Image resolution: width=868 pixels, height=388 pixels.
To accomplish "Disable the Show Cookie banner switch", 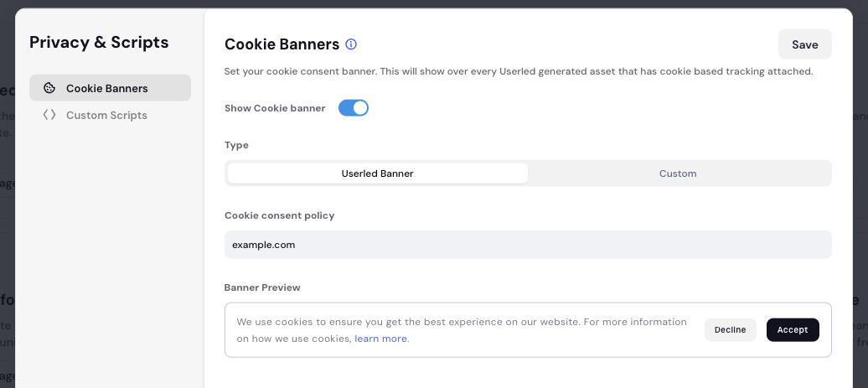I will (354, 108).
